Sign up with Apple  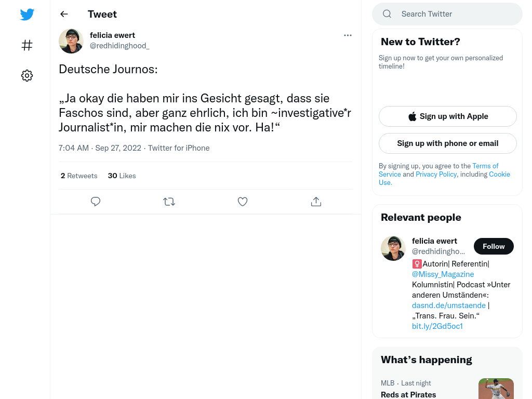[x=447, y=116]
